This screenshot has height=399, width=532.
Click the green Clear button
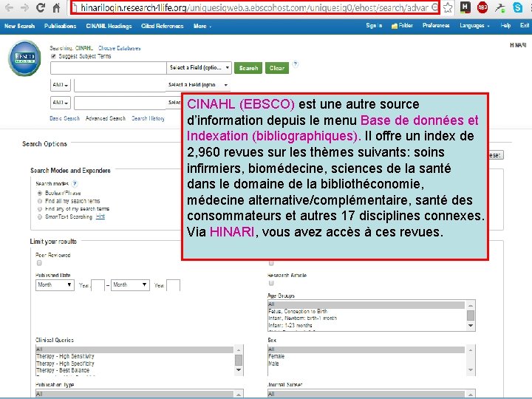277,68
